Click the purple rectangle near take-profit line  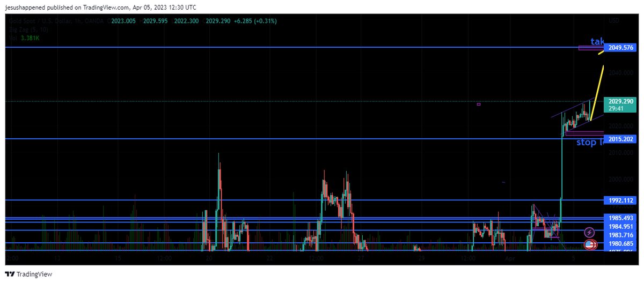[x=591, y=48]
